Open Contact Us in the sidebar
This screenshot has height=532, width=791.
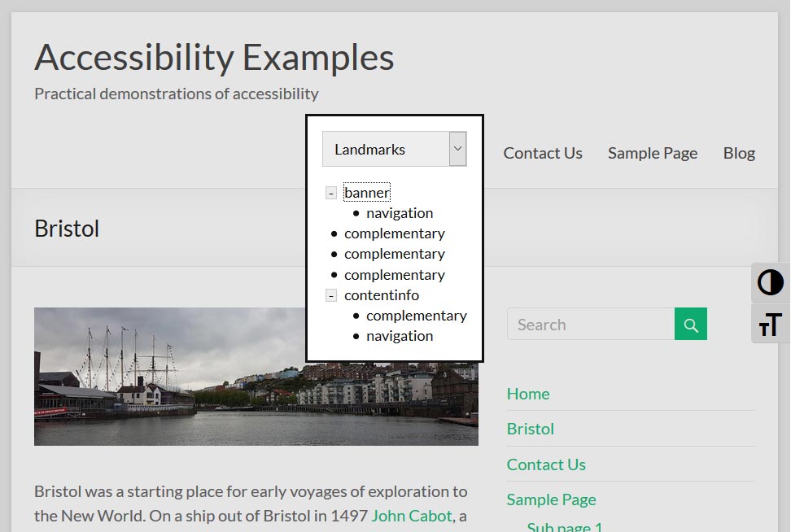click(x=546, y=464)
